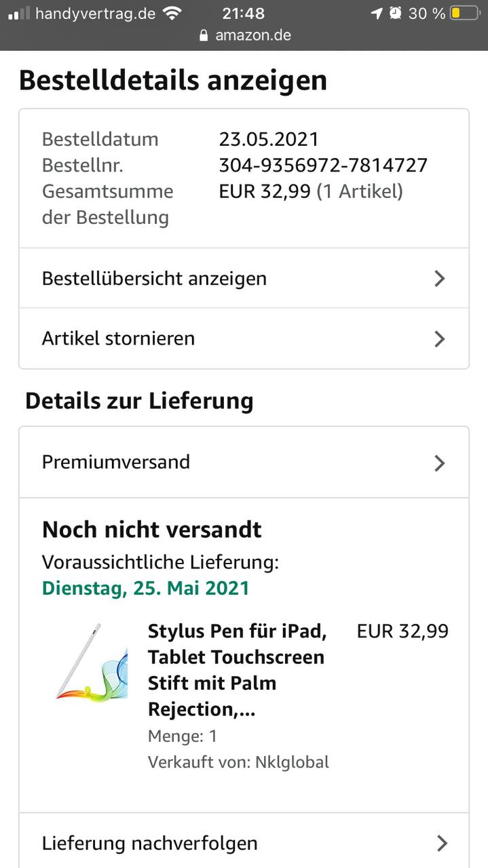Open Premiumversand details
The height and width of the screenshot is (868, 488).
(116, 462)
